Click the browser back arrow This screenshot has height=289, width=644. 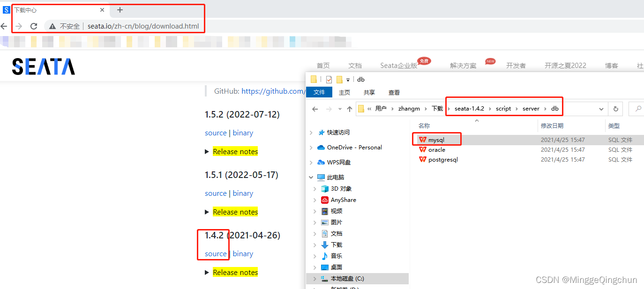tap(4, 26)
